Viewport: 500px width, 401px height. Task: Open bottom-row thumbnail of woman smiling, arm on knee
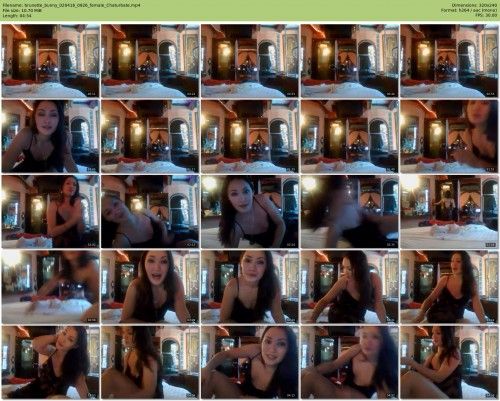tap(250, 362)
